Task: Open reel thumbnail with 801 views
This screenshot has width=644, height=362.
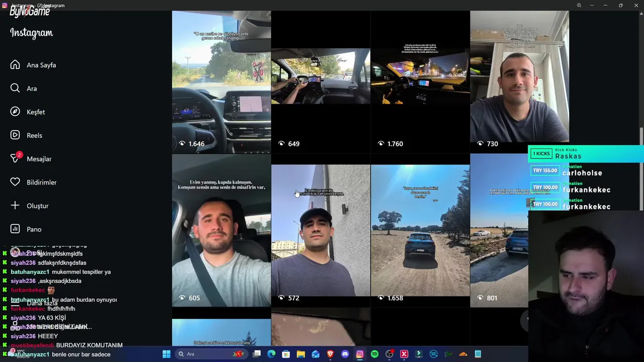Action: 499,230
